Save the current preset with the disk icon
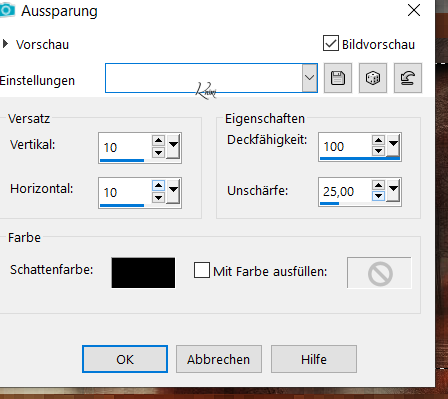The image size is (448, 399). (x=338, y=78)
